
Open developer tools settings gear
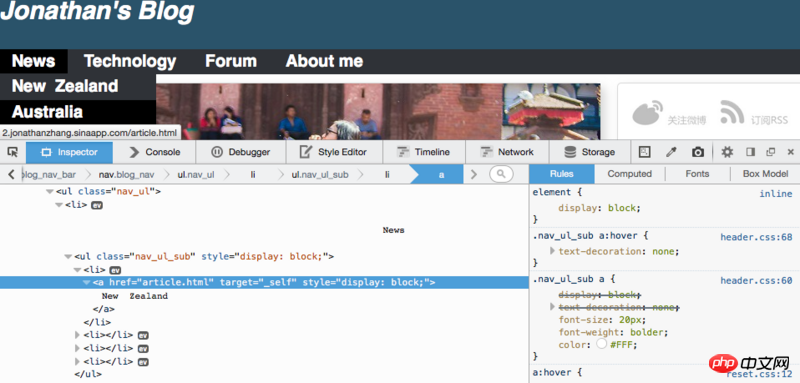pyautogui.click(x=727, y=152)
